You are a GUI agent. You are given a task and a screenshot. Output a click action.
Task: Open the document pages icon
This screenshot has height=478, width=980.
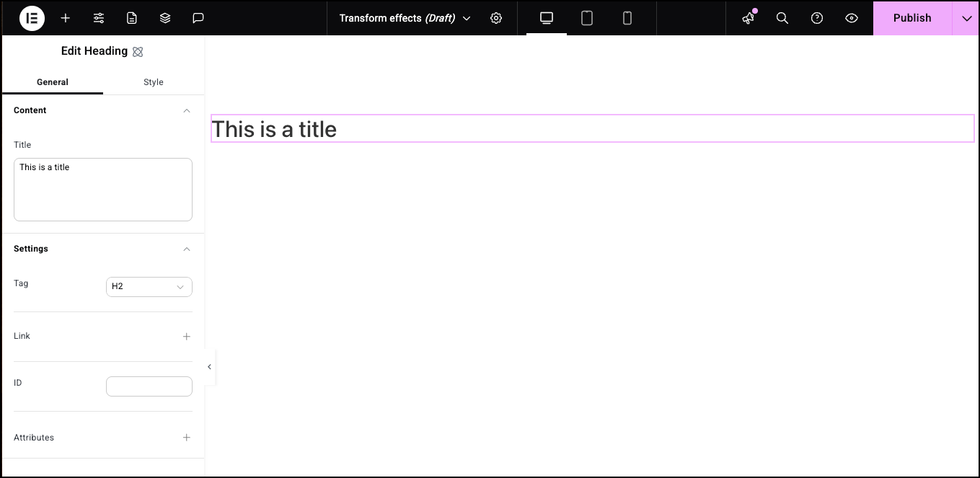tap(132, 18)
